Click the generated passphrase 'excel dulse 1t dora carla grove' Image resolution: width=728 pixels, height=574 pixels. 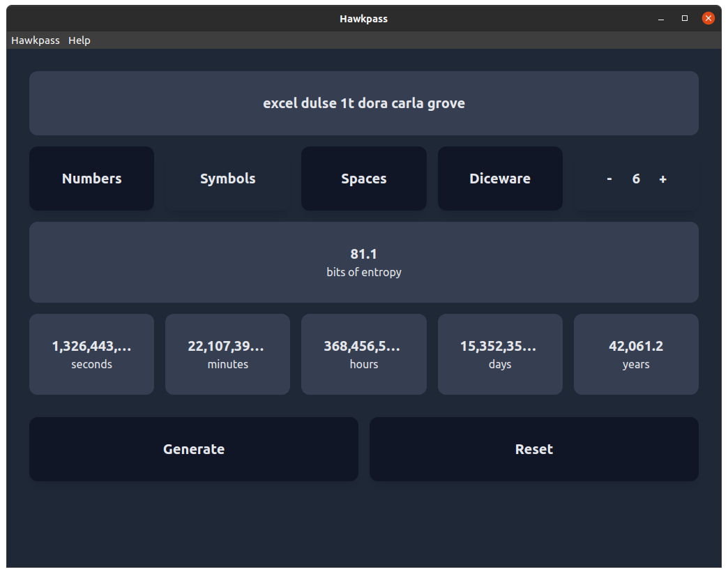[364, 103]
